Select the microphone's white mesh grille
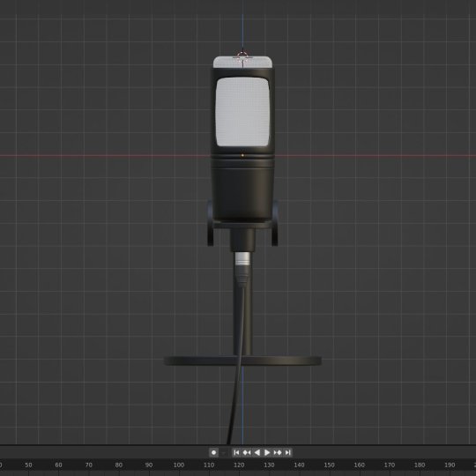The width and height of the screenshot is (476, 476). coord(242,112)
